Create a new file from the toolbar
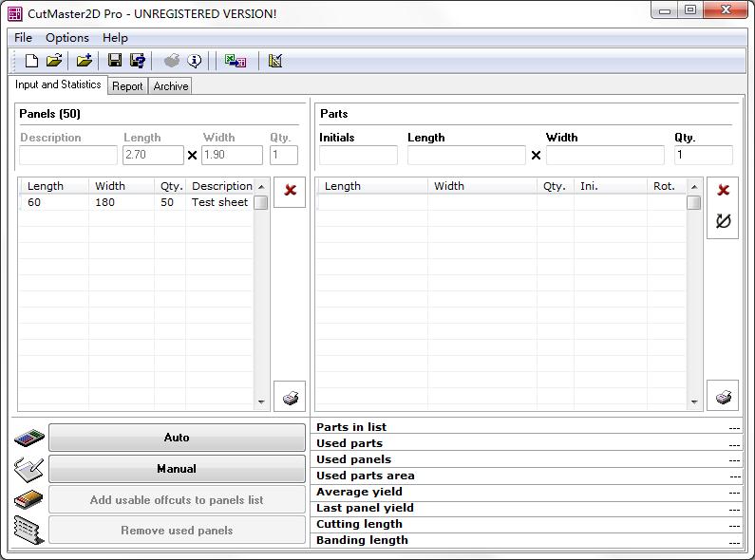Image resolution: width=755 pixels, height=560 pixels. click(x=31, y=61)
